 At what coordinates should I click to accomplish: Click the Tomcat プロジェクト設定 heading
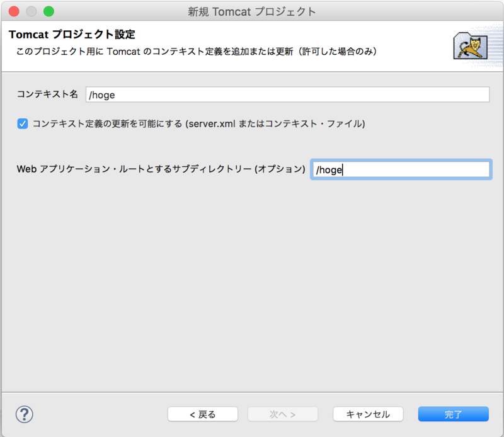(72, 35)
